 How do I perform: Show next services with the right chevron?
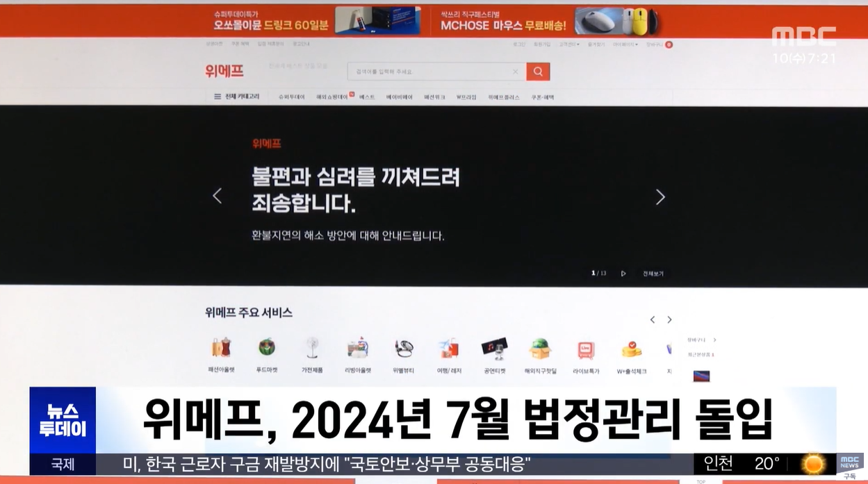(x=669, y=320)
